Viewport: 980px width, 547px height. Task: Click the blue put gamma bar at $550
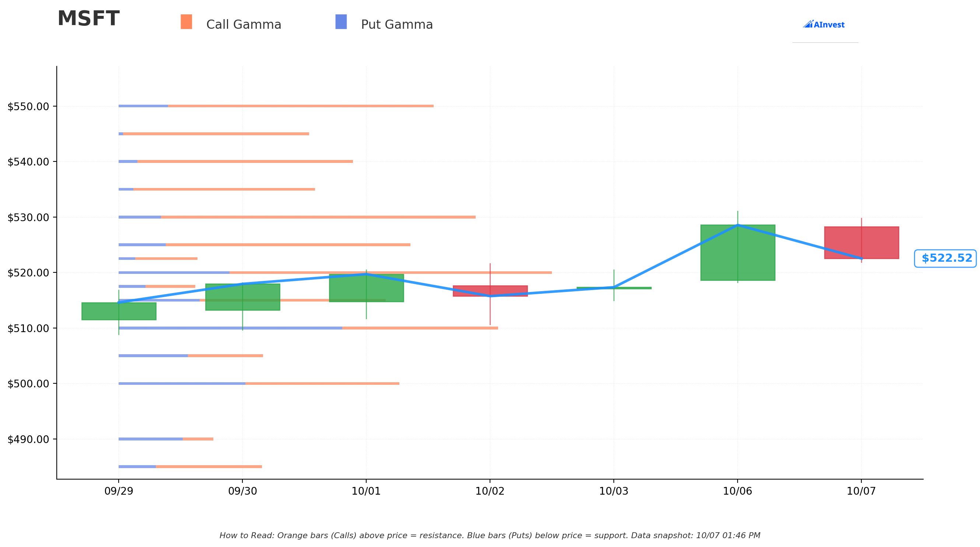pyautogui.click(x=143, y=106)
